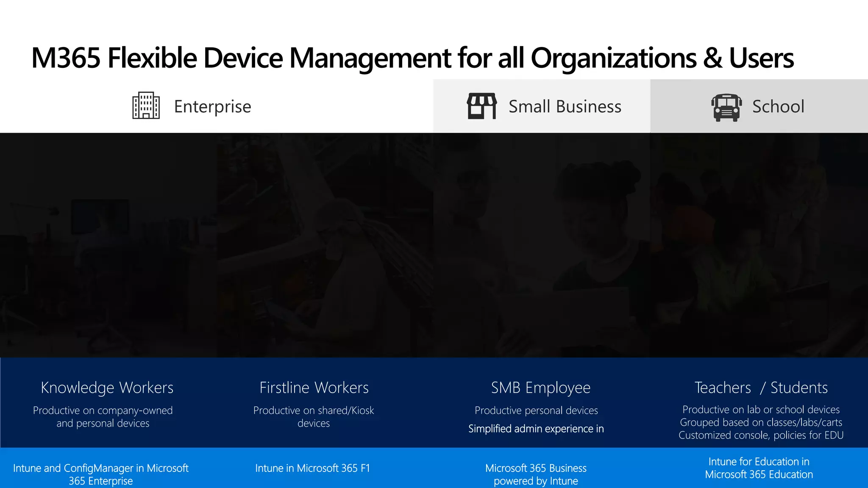
Task: Click the Knowledge Workers heading
Action: pos(107,388)
